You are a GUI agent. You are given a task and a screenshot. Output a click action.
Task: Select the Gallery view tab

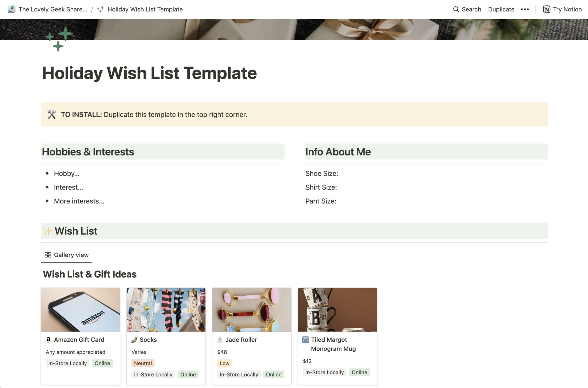pyautogui.click(x=67, y=255)
